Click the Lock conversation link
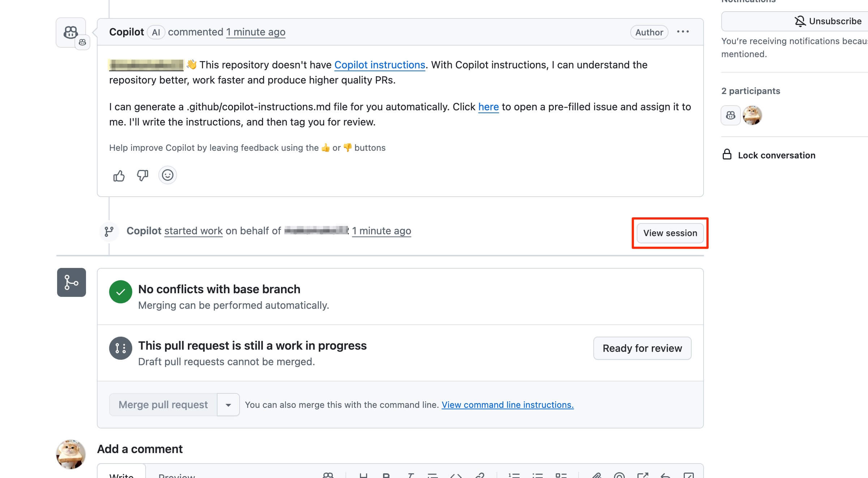868x478 pixels. tap(769, 155)
